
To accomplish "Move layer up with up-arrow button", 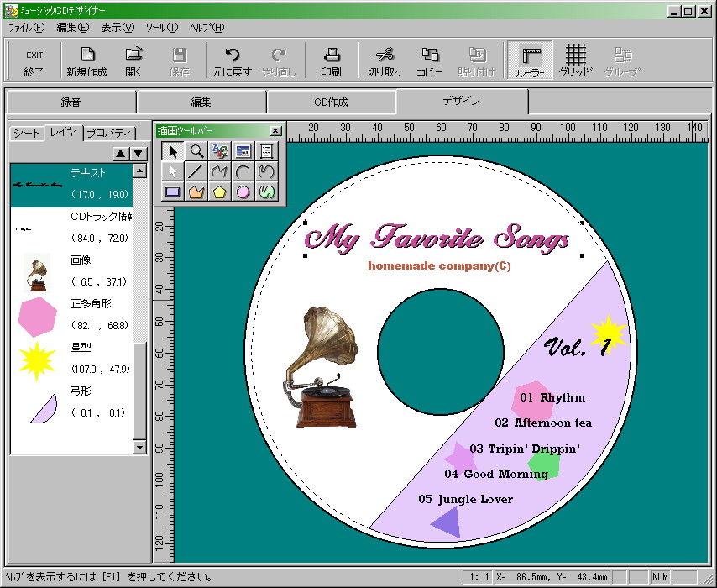I will [120, 153].
